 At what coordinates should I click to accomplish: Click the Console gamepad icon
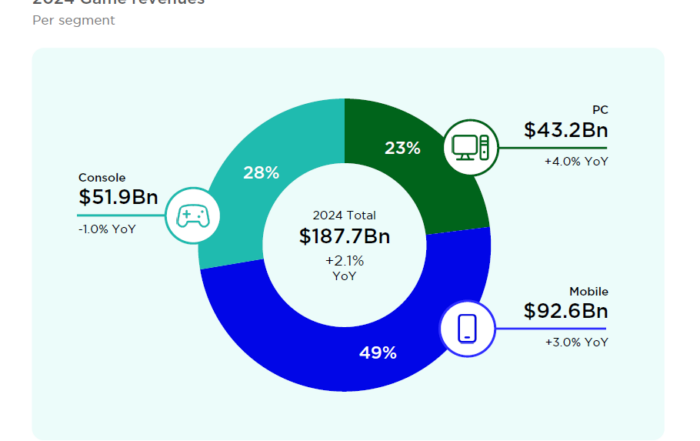190,215
